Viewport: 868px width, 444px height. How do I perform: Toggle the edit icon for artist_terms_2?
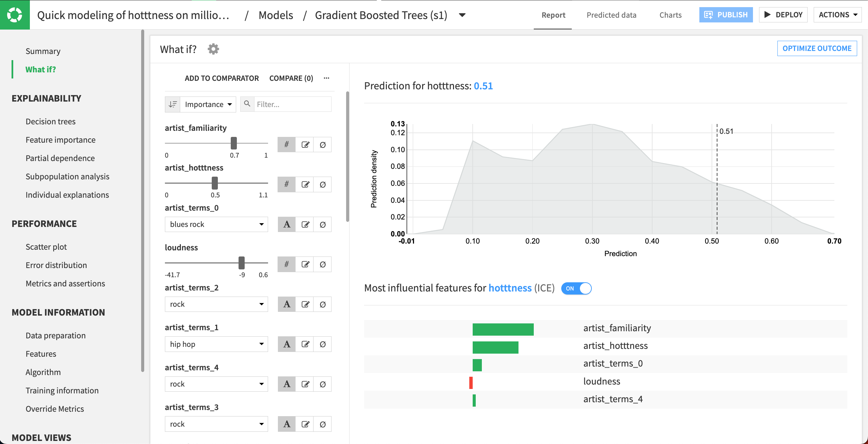click(305, 304)
